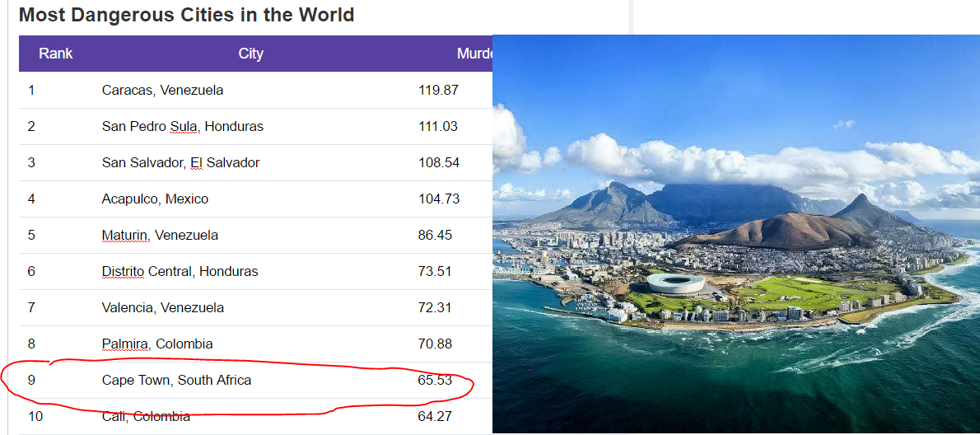980x435 pixels.
Task: Click the 73.51 murder rate value
Action: [435, 271]
